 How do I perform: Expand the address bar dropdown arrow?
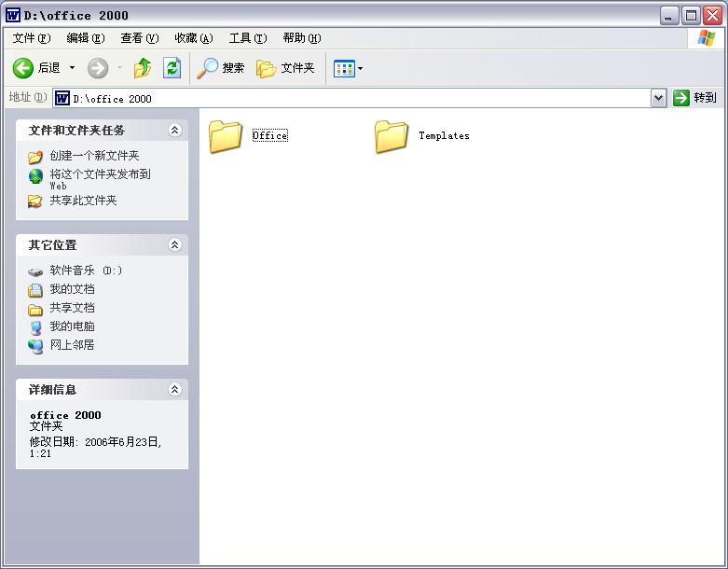click(x=658, y=98)
